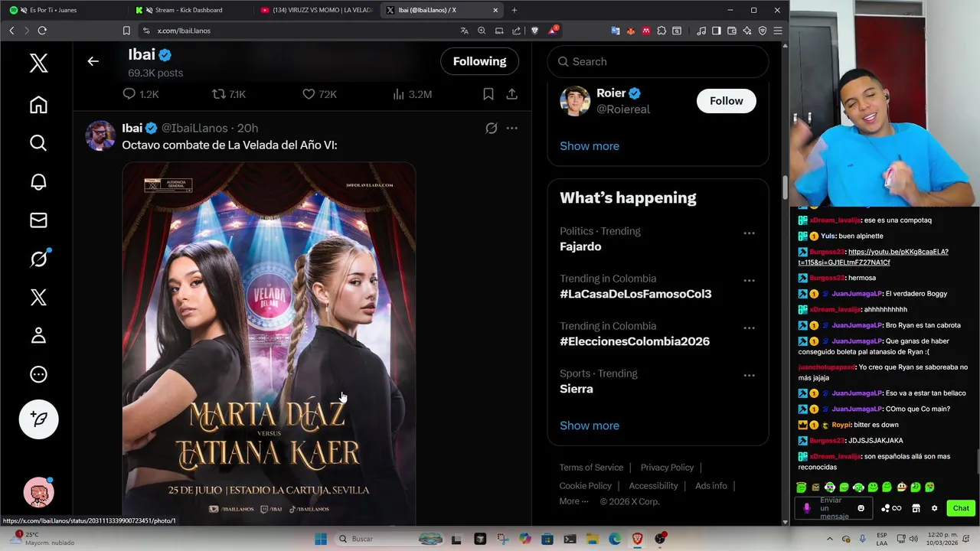The image size is (980, 551).
Task: Click Enviar un mensaje chat input
Action: point(835,508)
